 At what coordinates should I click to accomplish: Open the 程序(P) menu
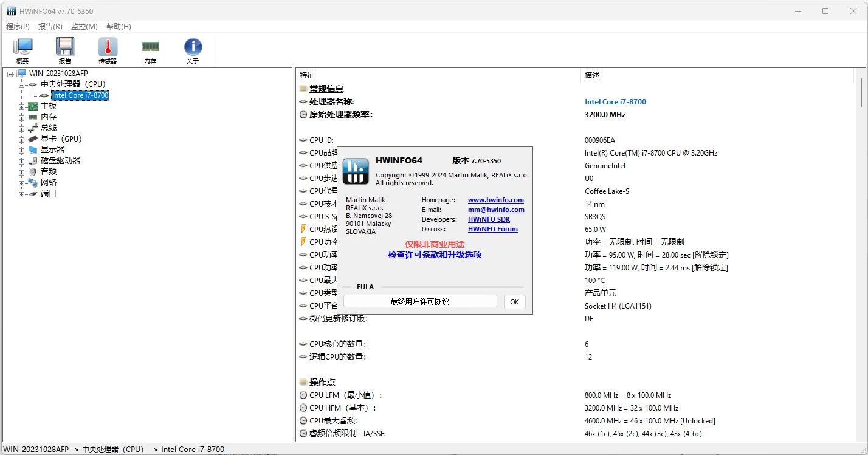tap(18, 27)
